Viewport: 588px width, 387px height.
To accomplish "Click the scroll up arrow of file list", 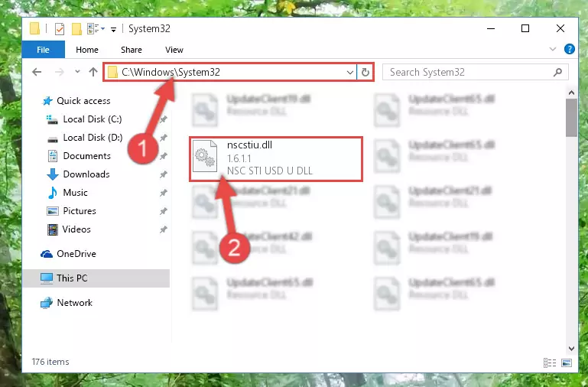I will click(x=571, y=93).
